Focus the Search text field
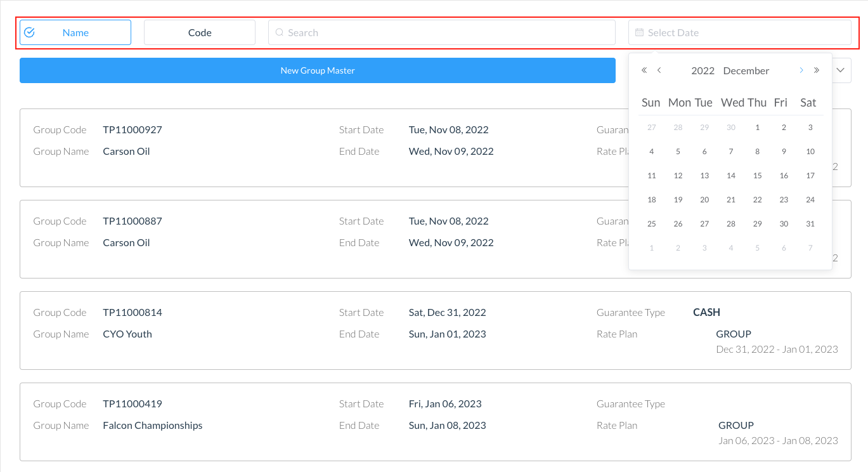Viewport: 868px width, 472px height. click(x=444, y=32)
